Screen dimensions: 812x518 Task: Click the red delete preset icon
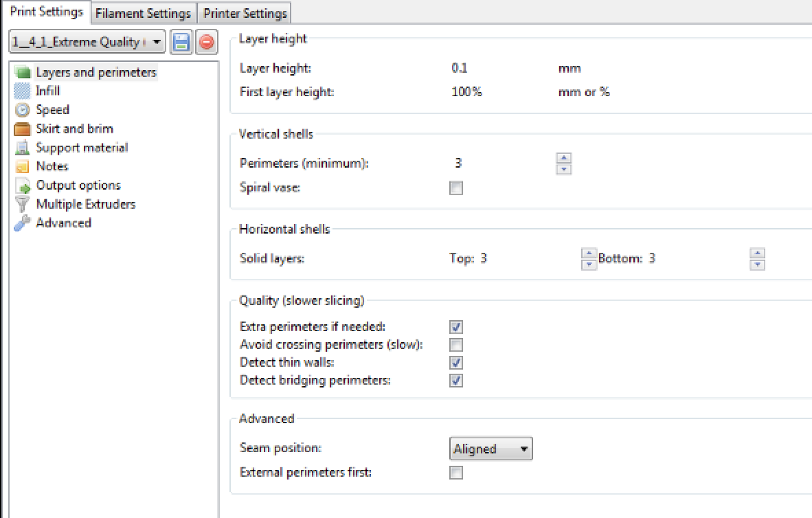pyautogui.click(x=205, y=43)
